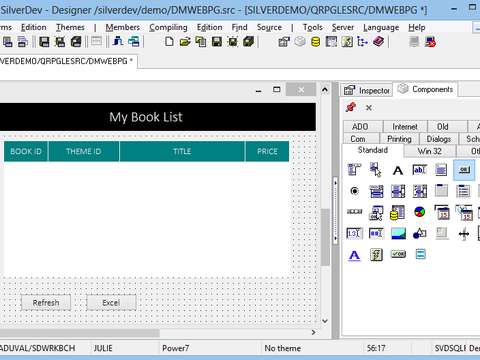Select the numeric edit component (1.3)

click(354, 233)
